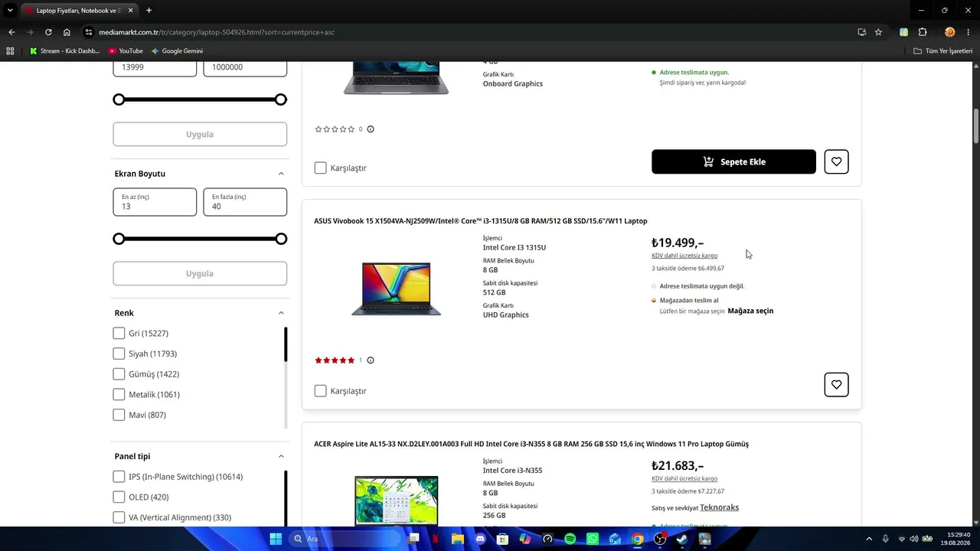Open the Windows Start menu
The height and width of the screenshot is (551, 980).
click(x=276, y=539)
